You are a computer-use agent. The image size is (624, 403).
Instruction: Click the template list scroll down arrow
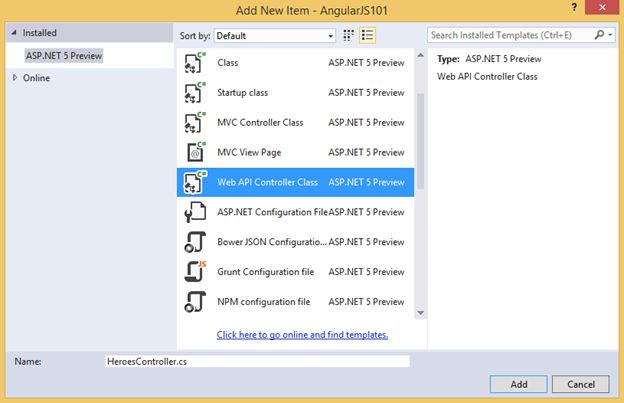[421, 313]
